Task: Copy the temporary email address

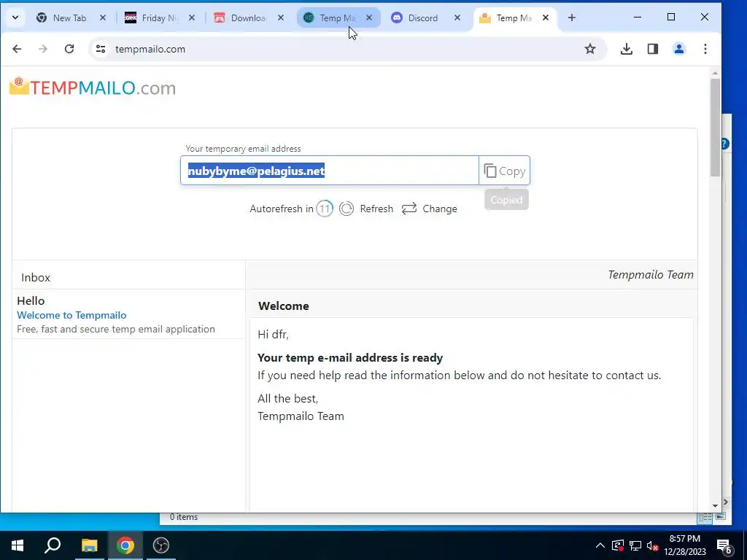Action: [x=505, y=171]
